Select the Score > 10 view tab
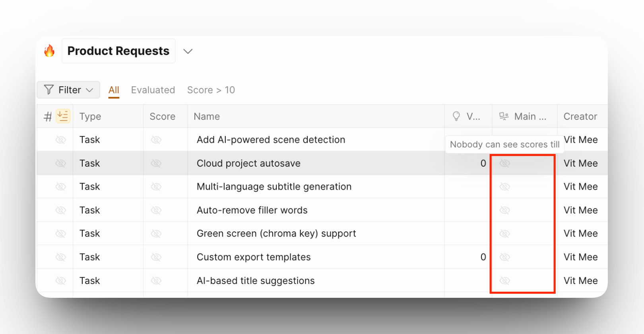Image resolution: width=644 pixels, height=334 pixels. (x=211, y=90)
